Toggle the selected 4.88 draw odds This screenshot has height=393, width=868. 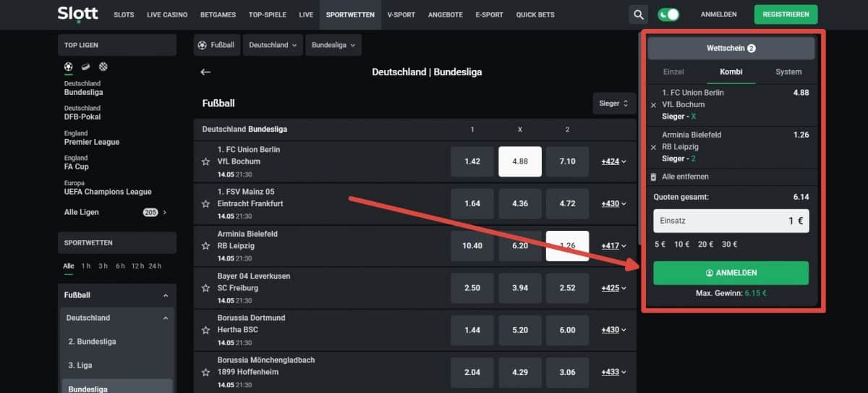click(519, 161)
